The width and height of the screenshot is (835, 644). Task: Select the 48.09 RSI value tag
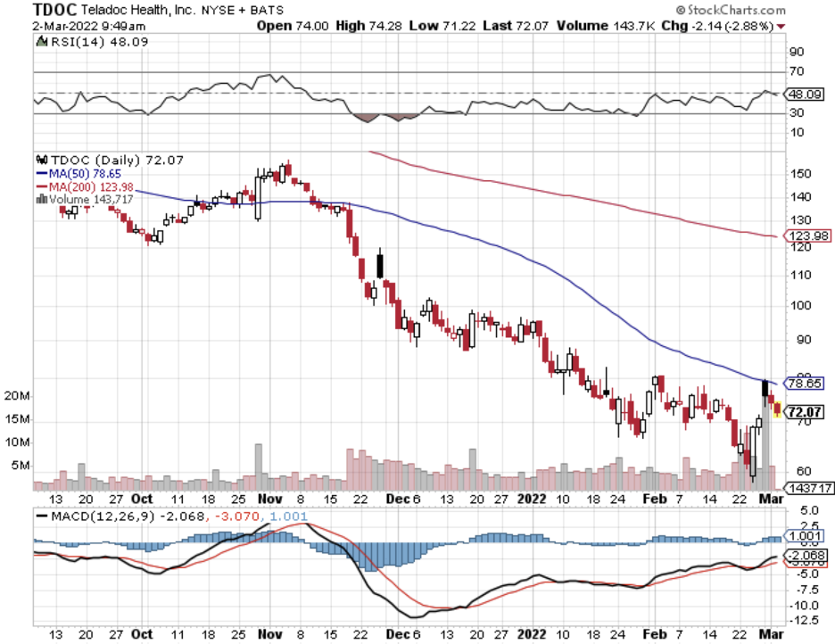tap(804, 93)
